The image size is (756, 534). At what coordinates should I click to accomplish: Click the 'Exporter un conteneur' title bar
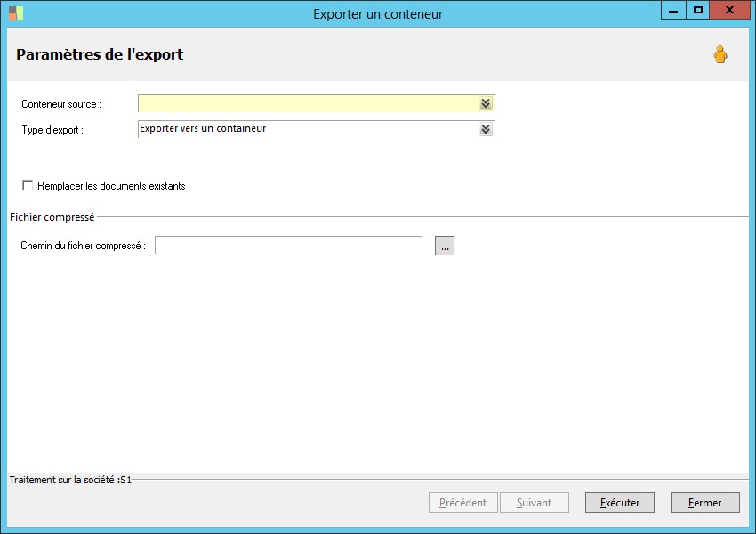pyautogui.click(x=378, y=13)
